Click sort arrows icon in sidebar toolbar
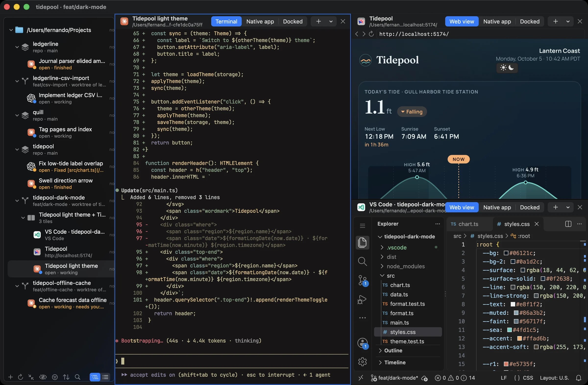This screenshot has height=385, width=588. (x=66, y=377)
